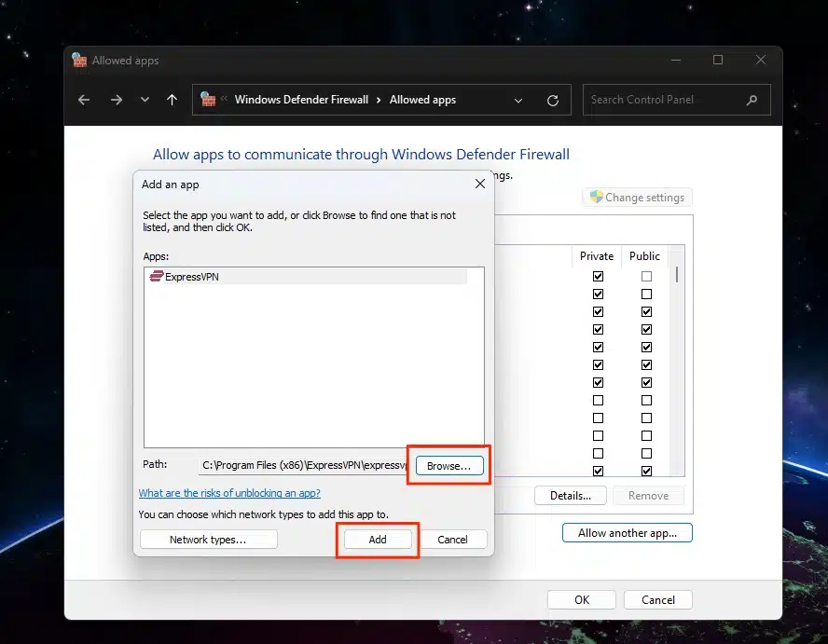This screenshot has height=644, width=828.
Task: Click the Details button
Action: click(571, 496)
